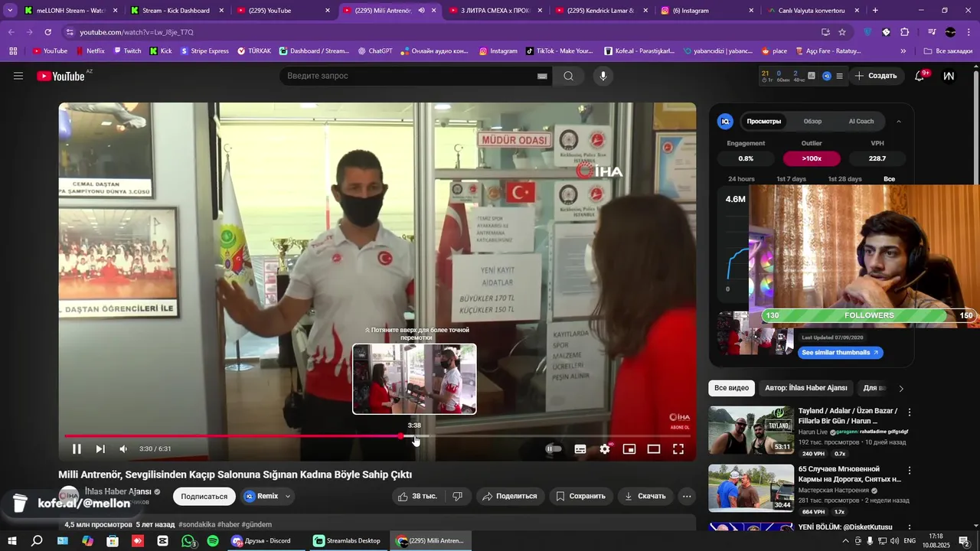Screen dimensions: 980x551
Task: Skip to next video in player
Action: pos(100,449)
